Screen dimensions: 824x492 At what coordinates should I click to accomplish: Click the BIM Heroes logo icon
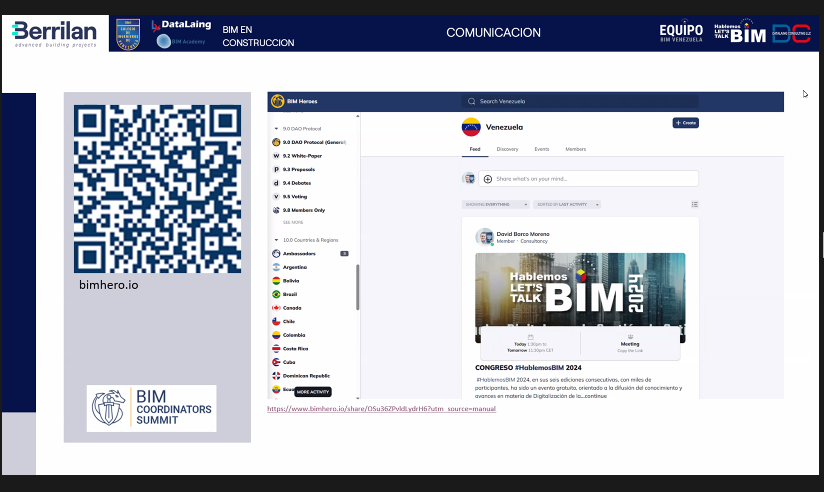coord(278,101)
